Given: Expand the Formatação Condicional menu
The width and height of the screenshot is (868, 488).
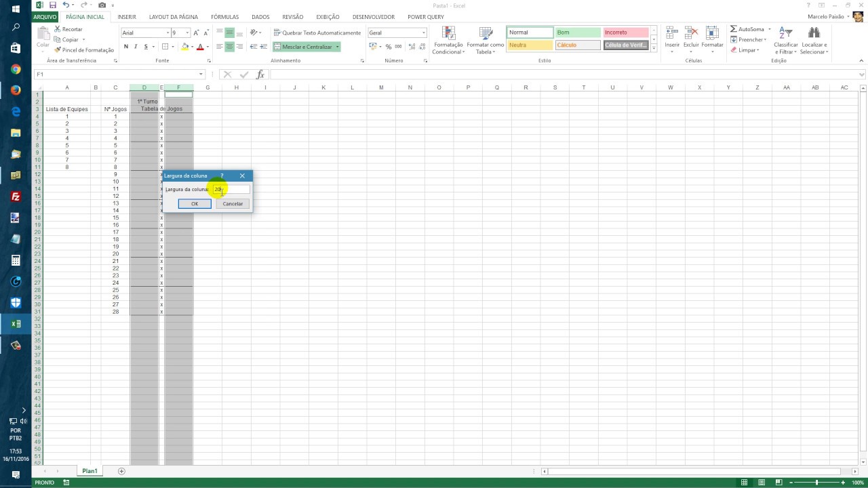Looking at the screenshot, I should [448, 41].
